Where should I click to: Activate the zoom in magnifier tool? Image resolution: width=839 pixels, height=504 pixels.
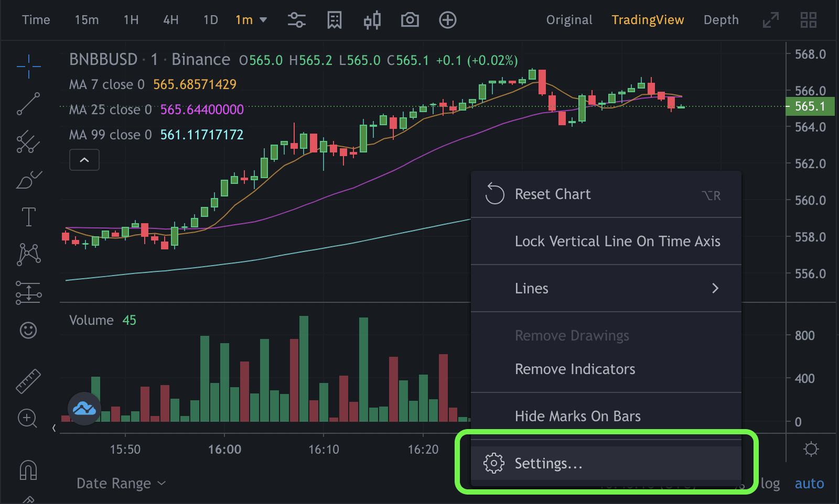pyautogui.click(x=27, y=419)
